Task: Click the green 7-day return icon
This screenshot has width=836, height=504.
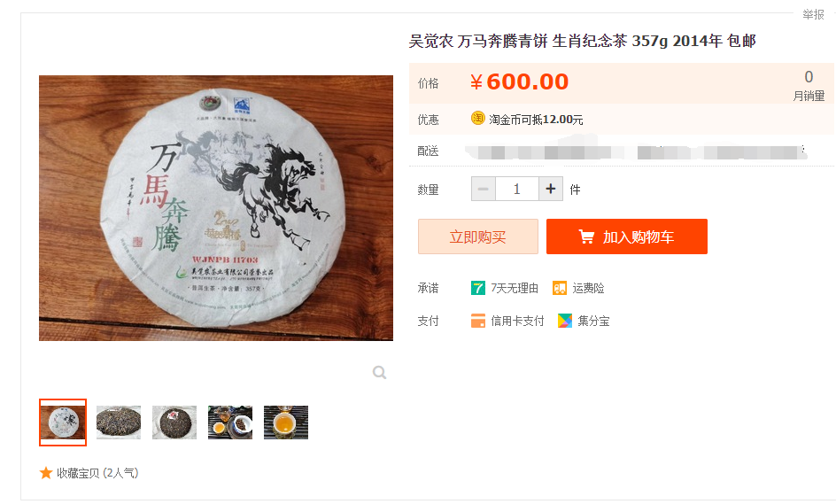Action: pyautogui.click(x=477, y=289)
